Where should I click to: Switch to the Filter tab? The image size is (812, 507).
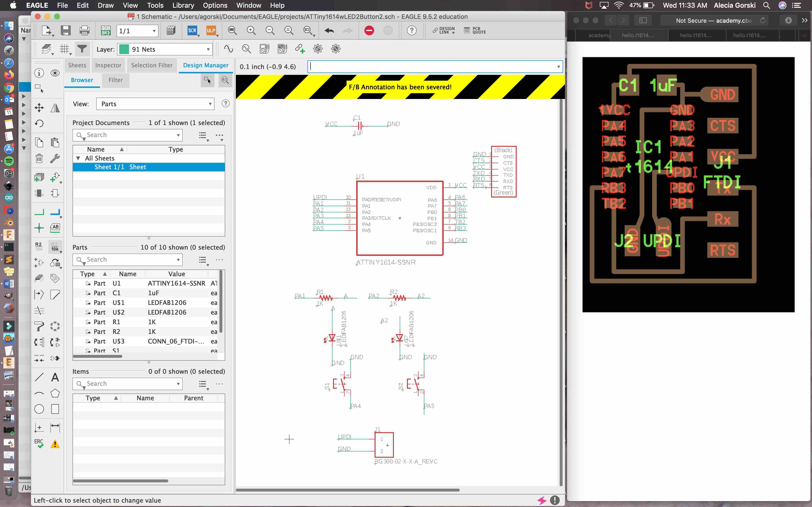click(x=115, y=79)
